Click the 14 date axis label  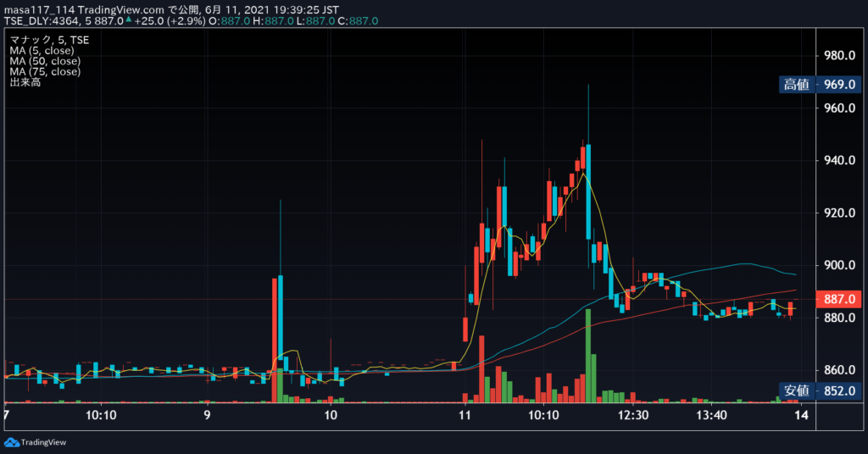(x=801, y=415)
